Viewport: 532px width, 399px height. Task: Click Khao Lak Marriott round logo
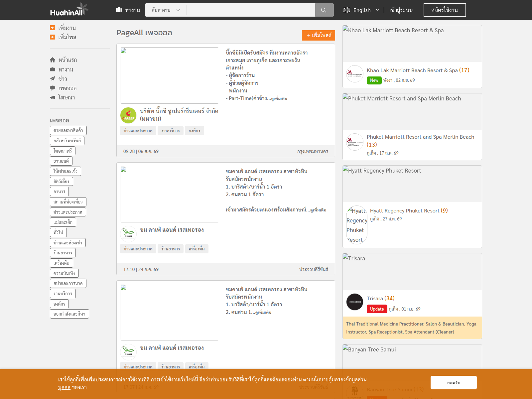click(x=355, y=74)
